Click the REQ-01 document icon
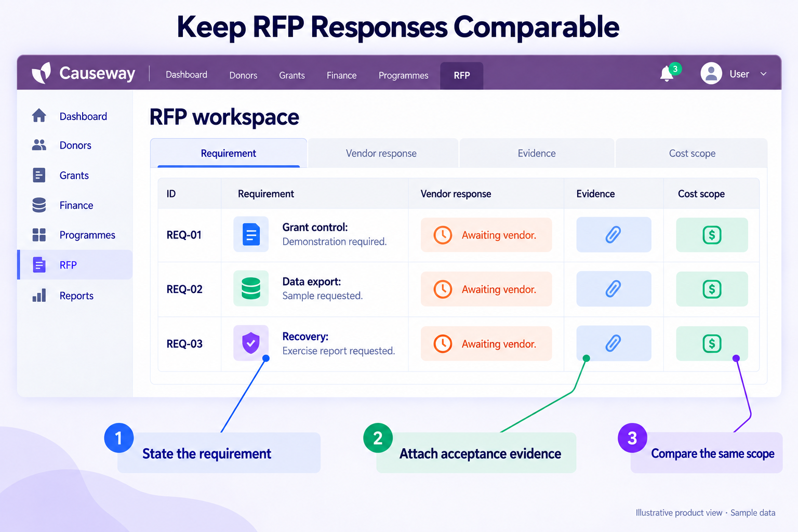798x532 pixels. pyautogui.click(x=251, y=234)
